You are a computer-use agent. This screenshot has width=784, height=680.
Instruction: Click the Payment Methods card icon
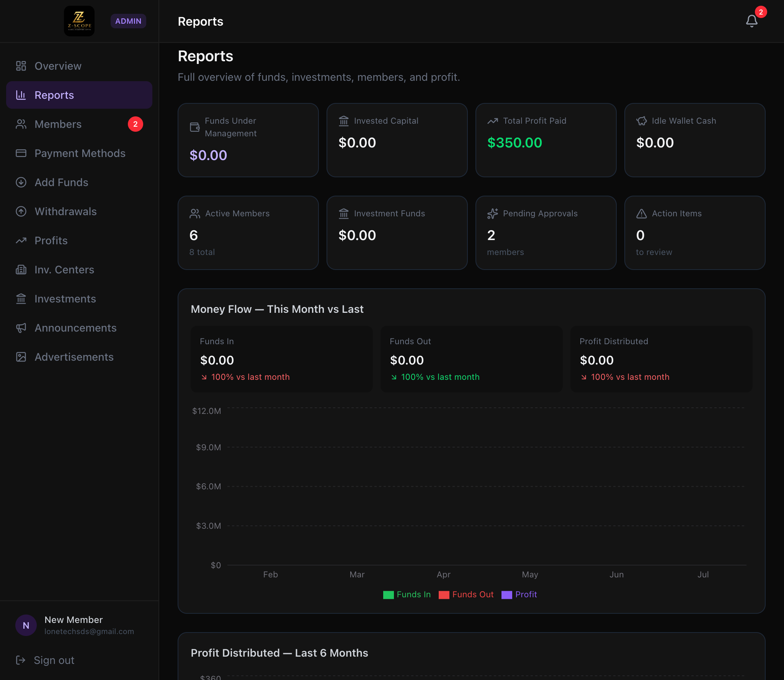[x=21, y=153]
